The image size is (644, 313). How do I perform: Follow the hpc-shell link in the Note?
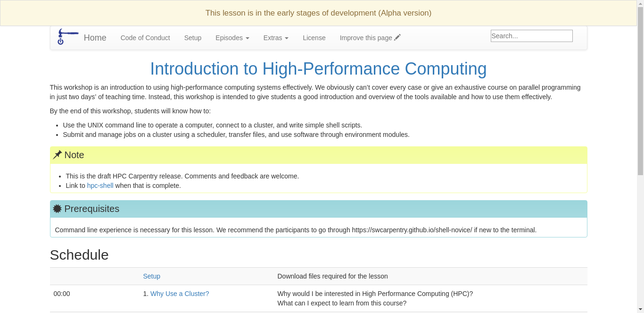tap(100, 186)
